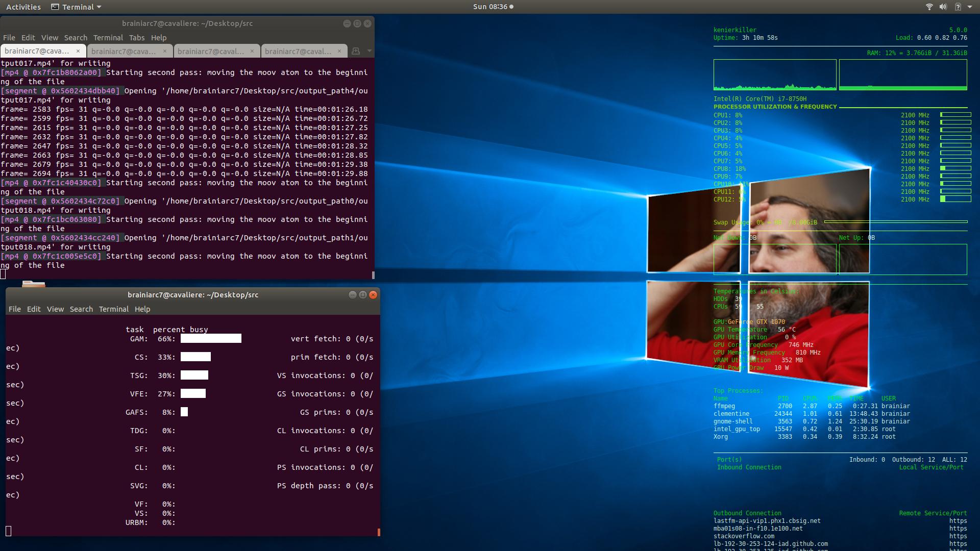
Task: Expand the tab list dropdown arrow
Action: tap(369, 51)
